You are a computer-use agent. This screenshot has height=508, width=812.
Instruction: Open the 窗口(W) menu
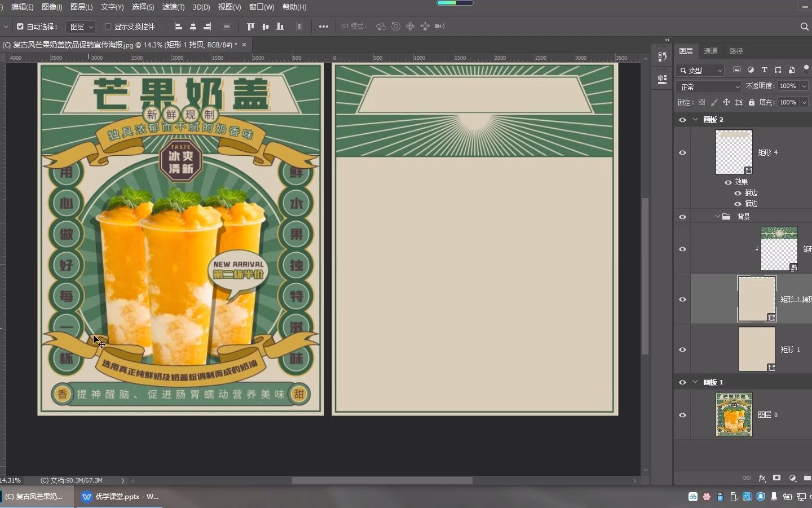262,7
